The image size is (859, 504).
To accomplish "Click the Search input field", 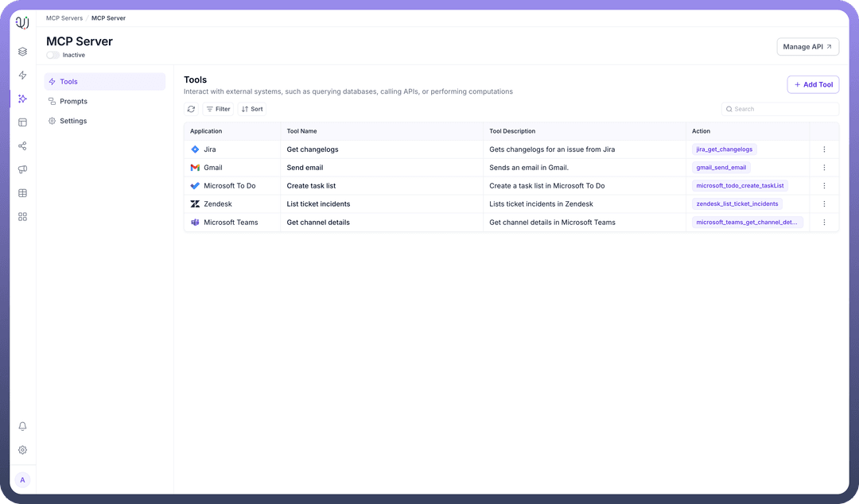I will click(783, 109).
